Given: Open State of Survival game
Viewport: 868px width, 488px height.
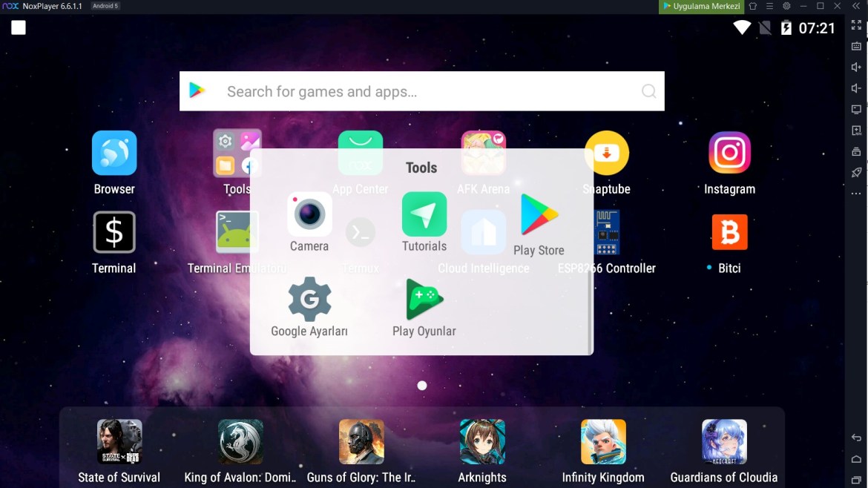Looking at the screenshot, I should (119, 442).
